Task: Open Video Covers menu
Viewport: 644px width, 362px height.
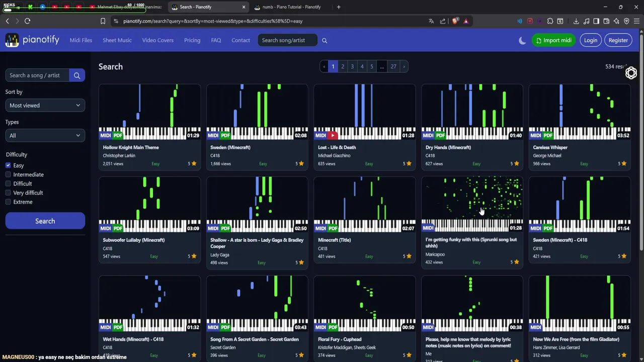Action: [x=157, y=40]
